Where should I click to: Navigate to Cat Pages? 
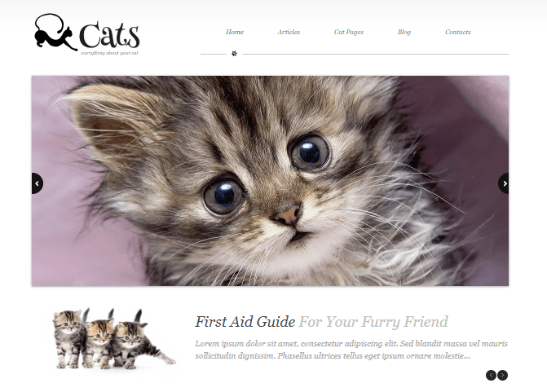pyautogui.click(x=349, y=32)
